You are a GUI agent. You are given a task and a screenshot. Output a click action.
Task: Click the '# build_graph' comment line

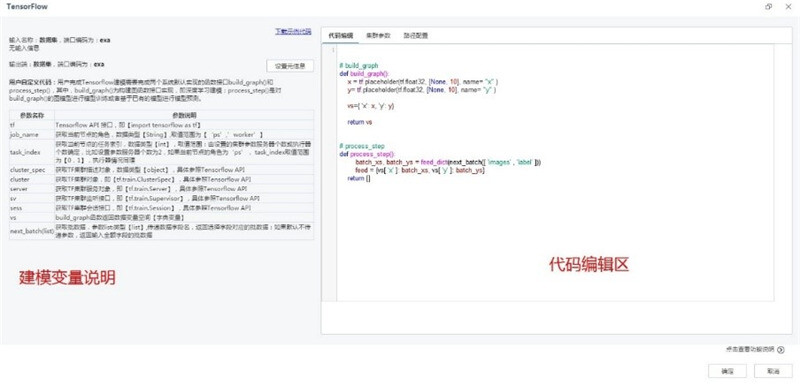(358, 66)
